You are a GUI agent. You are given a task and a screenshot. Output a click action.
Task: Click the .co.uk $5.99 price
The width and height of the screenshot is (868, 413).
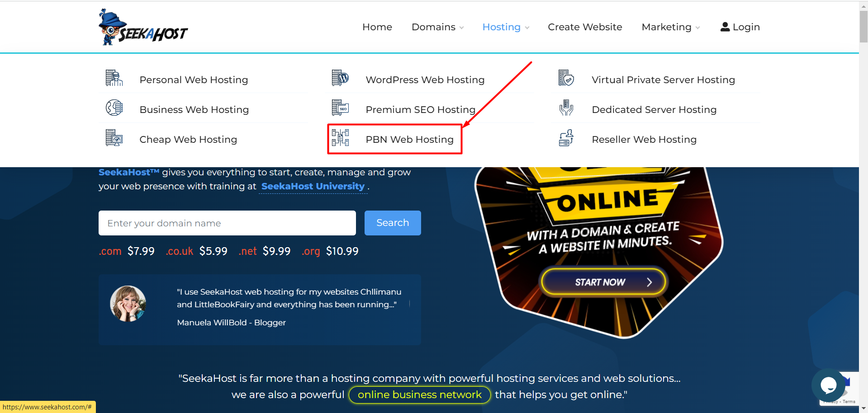(197, 251)
